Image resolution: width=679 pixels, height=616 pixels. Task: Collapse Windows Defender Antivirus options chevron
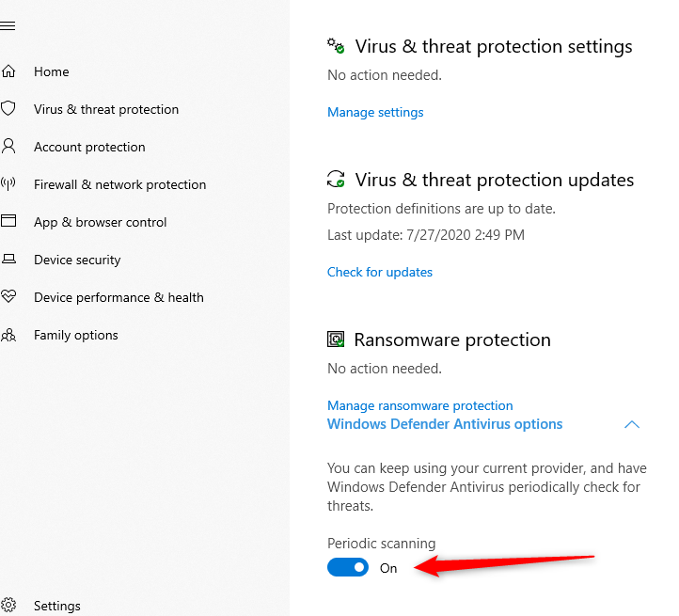tap(632, 424)
